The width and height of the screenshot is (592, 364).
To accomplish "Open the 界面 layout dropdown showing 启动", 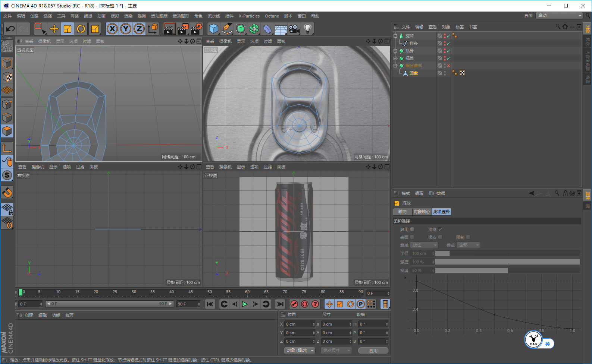I will 559,16.
